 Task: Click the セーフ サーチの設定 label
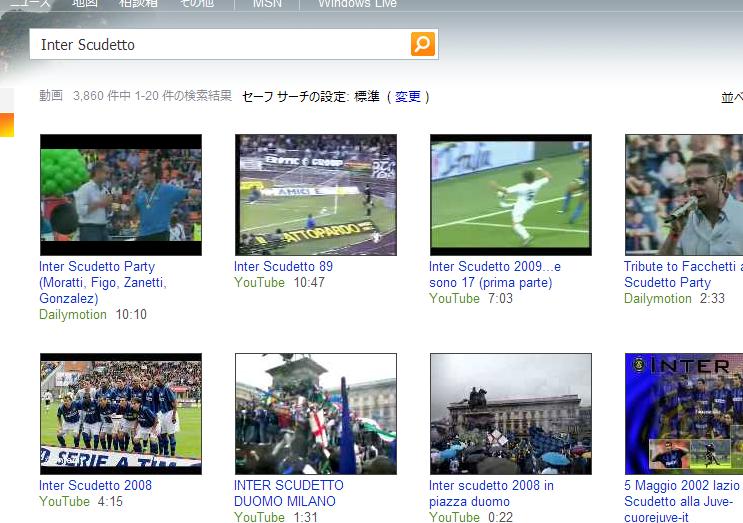tap(295, 97)
